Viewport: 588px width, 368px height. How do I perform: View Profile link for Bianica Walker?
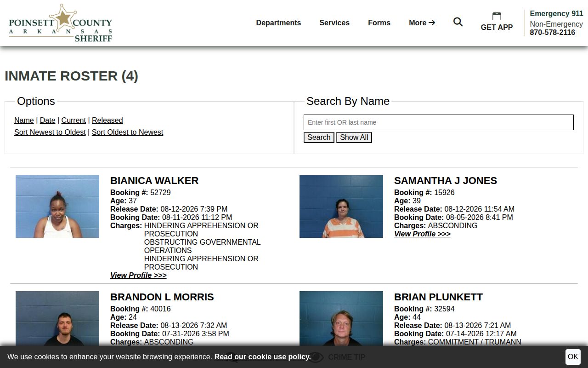[x=138, y=275]
